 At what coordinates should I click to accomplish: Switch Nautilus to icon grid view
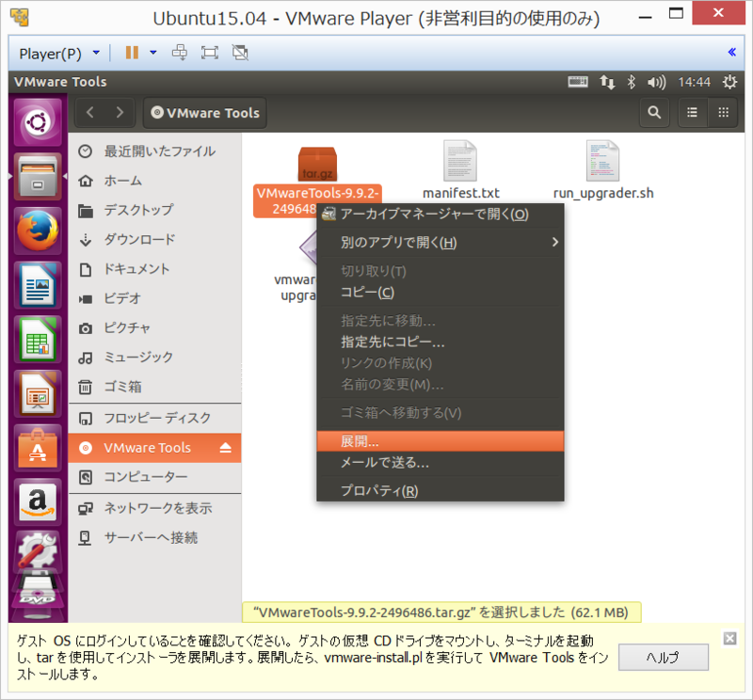724,112
